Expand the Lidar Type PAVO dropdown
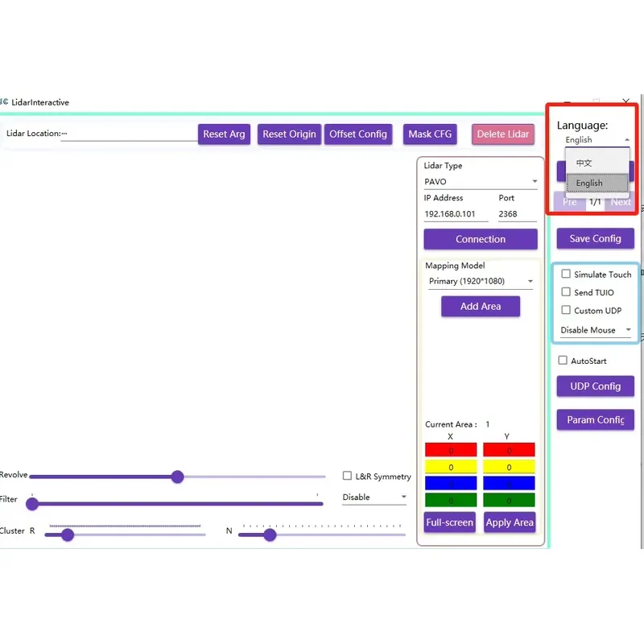644x644 pixels. 481,182
